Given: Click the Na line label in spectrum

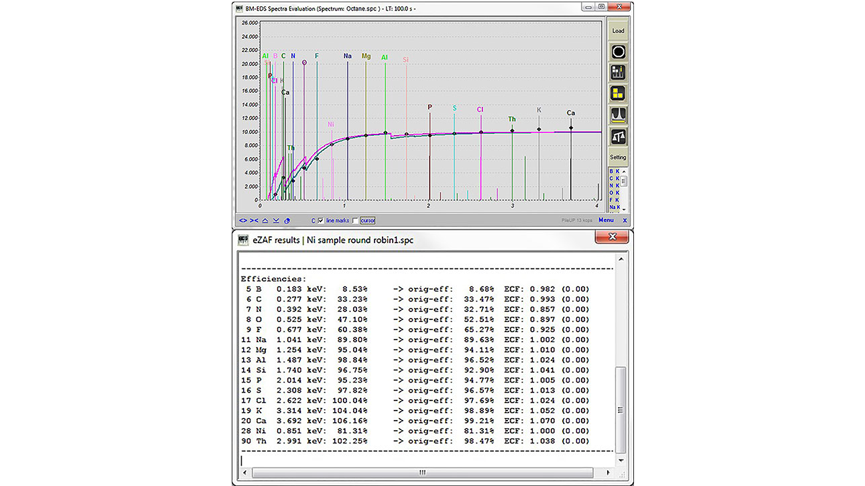Looking at the screenshot, I should pyautogui.click(x=347, y=56).
